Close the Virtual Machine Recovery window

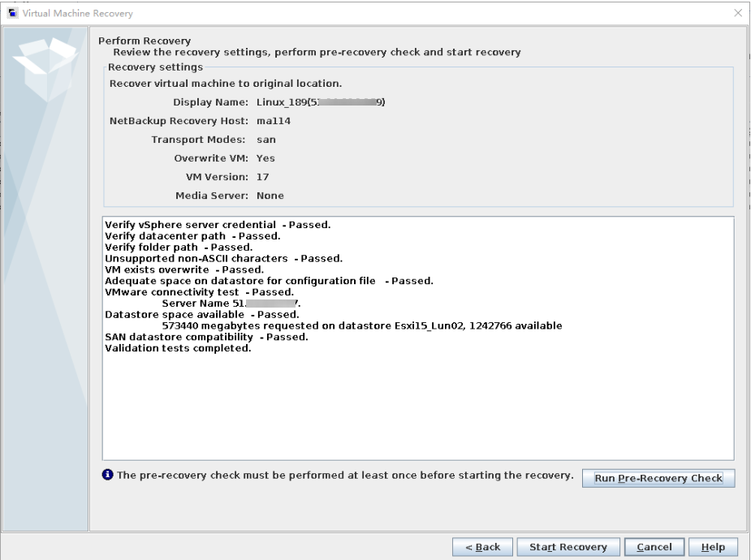pos(737,13)
